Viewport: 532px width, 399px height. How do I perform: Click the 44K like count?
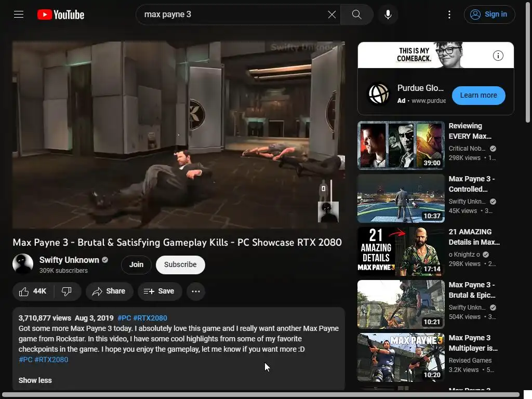point(39,291)
